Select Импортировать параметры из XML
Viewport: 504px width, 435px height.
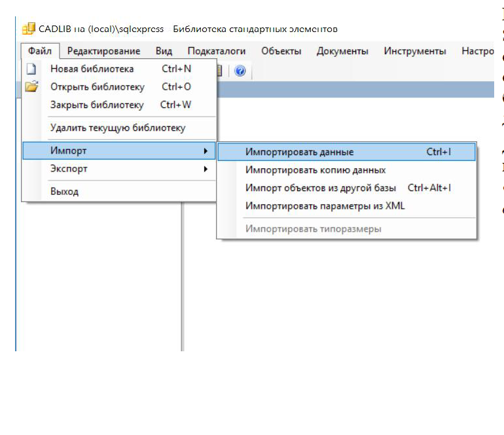point(346,206)
